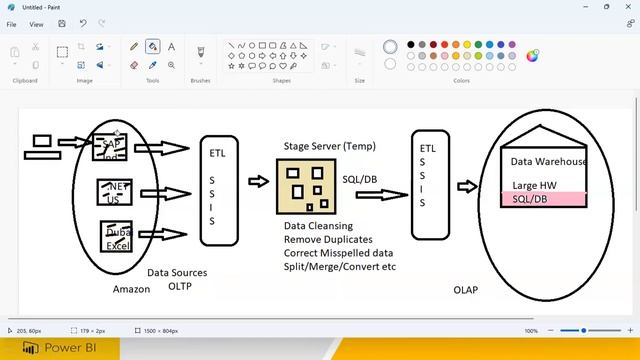
Task: Pick the black color swatch
Action: point(411,44)
